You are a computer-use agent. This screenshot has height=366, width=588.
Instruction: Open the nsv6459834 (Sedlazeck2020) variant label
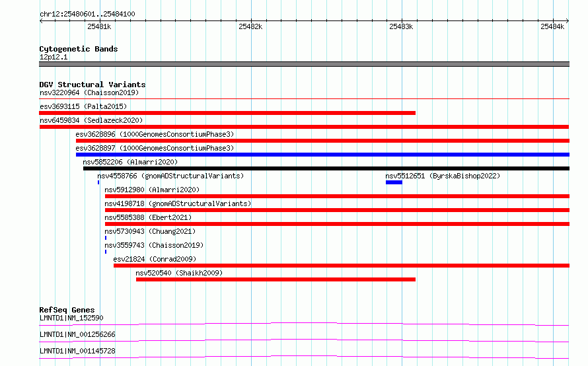point(91,120)
